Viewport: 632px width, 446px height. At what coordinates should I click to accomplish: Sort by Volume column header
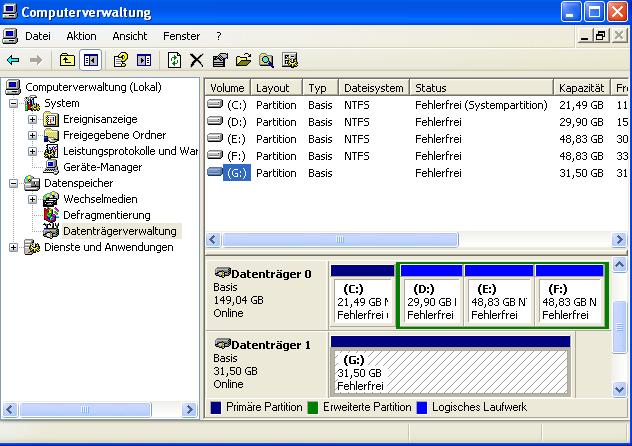228,88
